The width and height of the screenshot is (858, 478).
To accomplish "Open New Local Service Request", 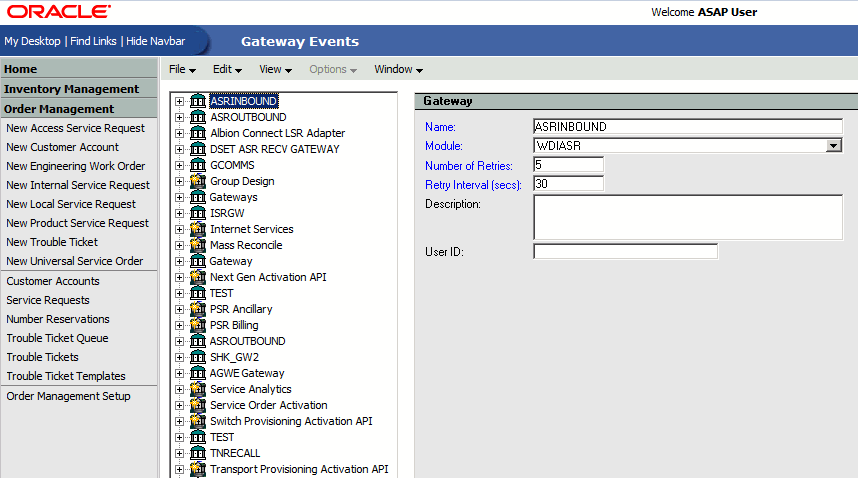I will [71, 204].
